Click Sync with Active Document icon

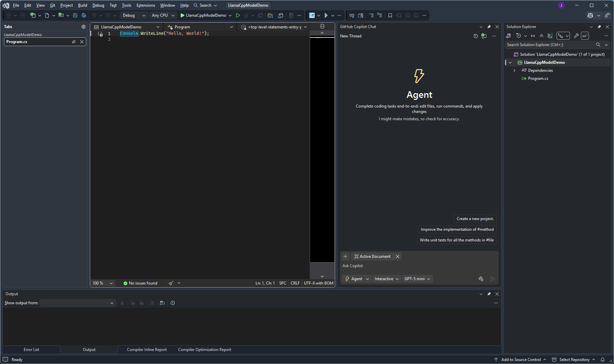pyautogui.click(x=533, y=36)
